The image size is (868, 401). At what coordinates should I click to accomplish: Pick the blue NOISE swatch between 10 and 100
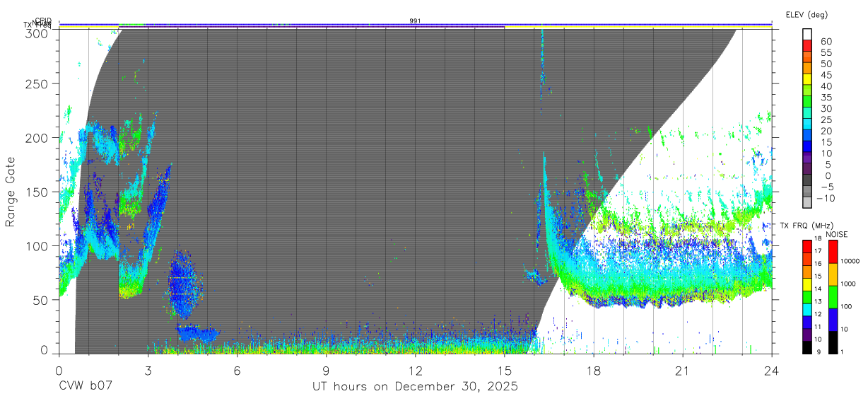[x=835, y=319]
